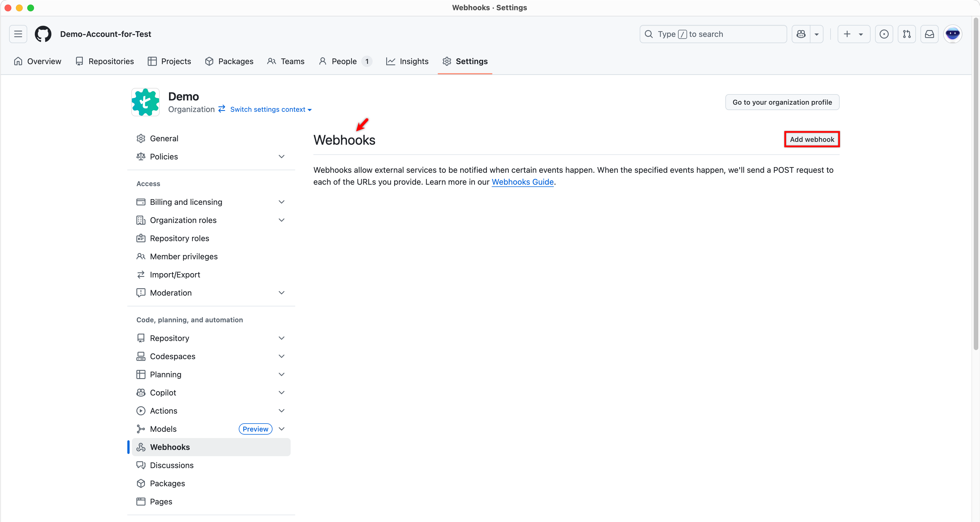This screenshot has height=522, width=980.
Task: Click the Demo organization avatar
Action: click(x=145, y=102)
